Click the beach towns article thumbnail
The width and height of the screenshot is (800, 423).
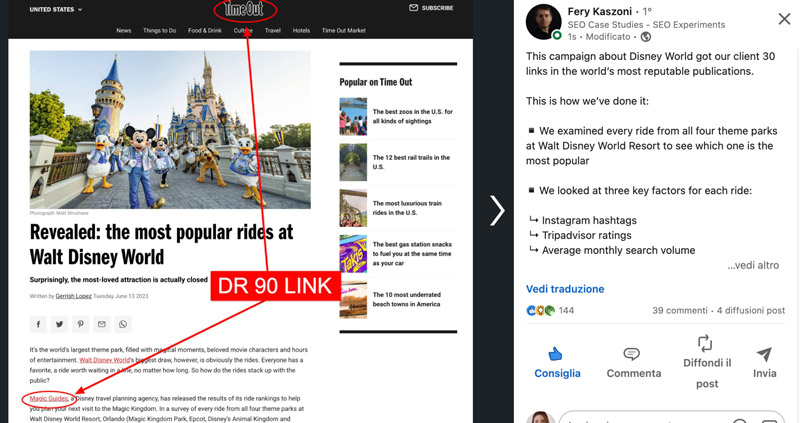353,300
